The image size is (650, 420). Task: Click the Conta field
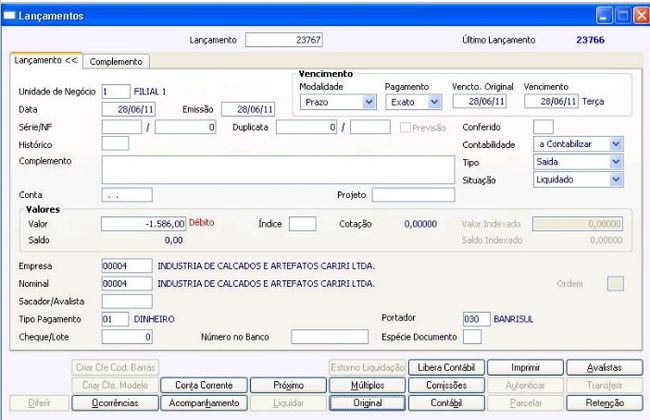(127, 195)
